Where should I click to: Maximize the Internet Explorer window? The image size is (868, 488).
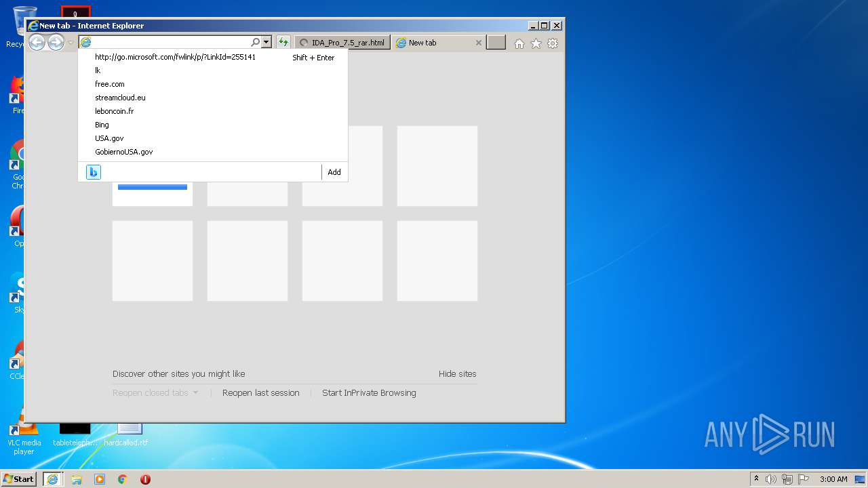(544, 26)
